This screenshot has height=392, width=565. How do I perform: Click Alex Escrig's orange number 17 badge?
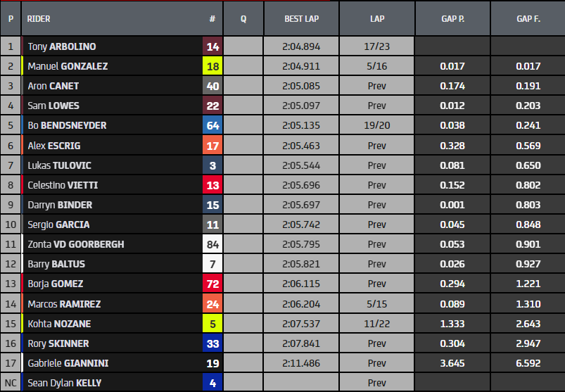(212, 146)
